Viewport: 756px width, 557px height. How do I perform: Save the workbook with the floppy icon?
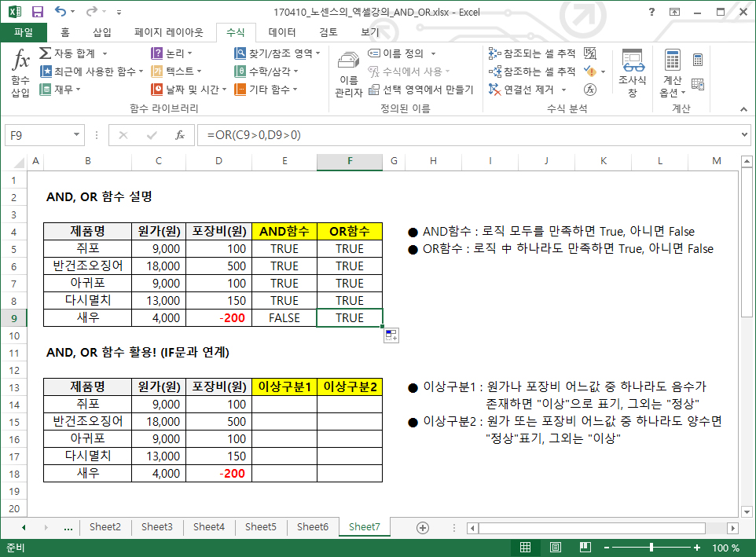tap(38, 12)
